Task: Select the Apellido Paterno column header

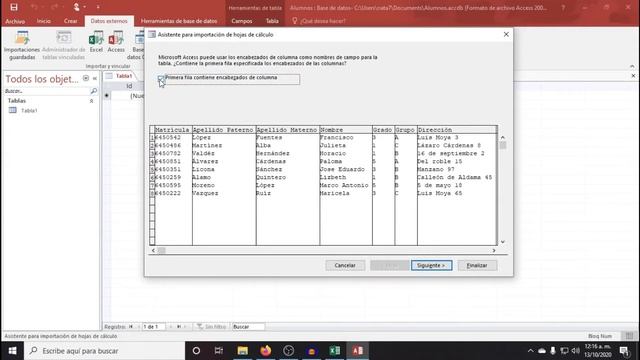Action: coord(224,130)
